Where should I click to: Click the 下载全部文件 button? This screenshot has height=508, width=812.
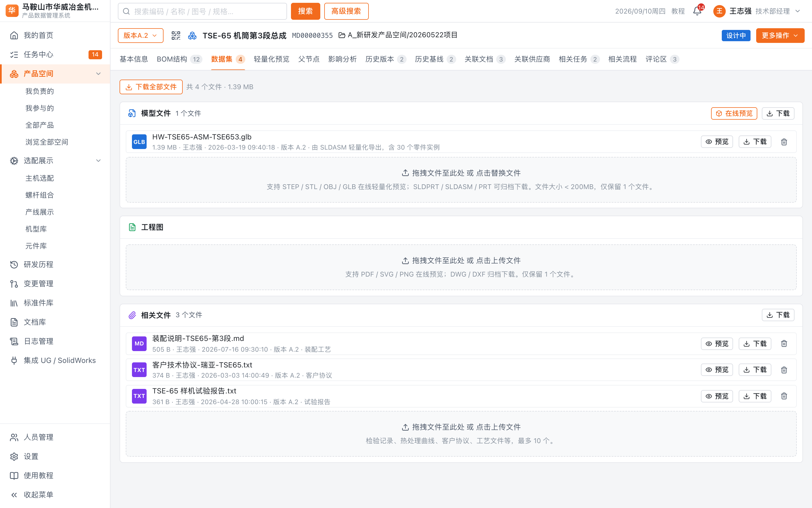(151, 87)
